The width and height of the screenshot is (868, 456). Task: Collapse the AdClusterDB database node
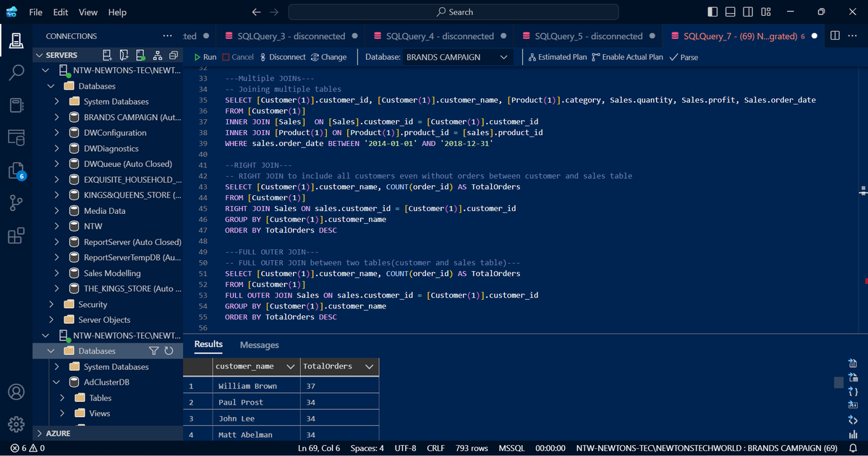coord(56,382)
